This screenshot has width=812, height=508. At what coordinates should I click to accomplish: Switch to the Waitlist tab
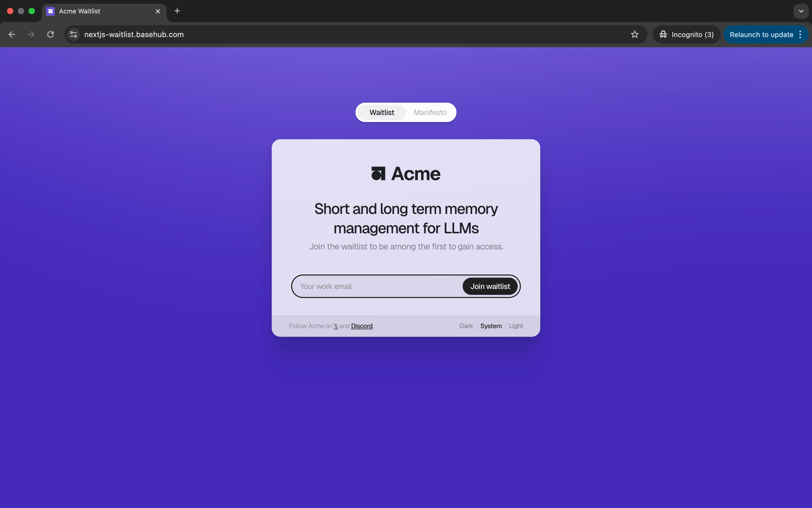click(381, 113)
